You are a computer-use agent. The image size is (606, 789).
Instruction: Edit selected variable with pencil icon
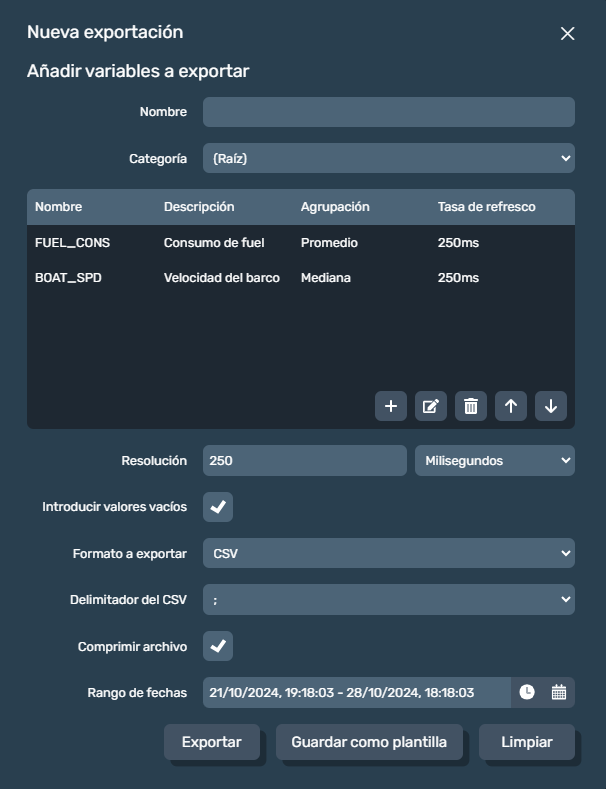431,406
